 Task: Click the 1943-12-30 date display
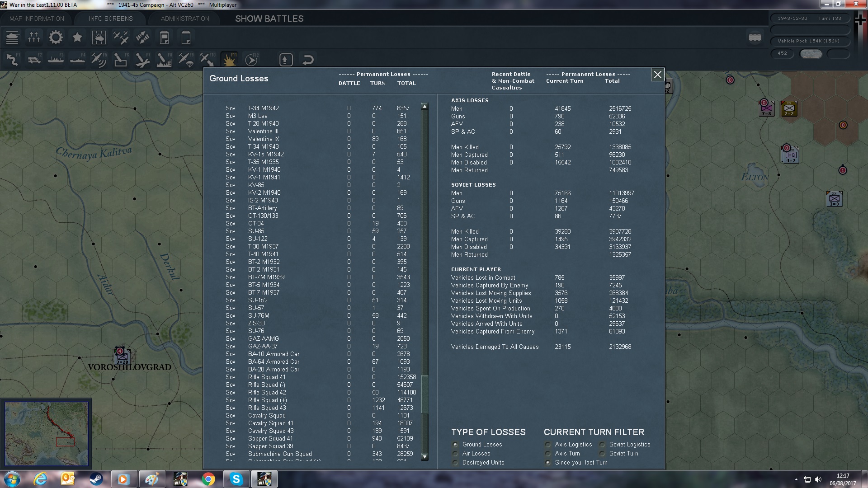click(793, 19)
